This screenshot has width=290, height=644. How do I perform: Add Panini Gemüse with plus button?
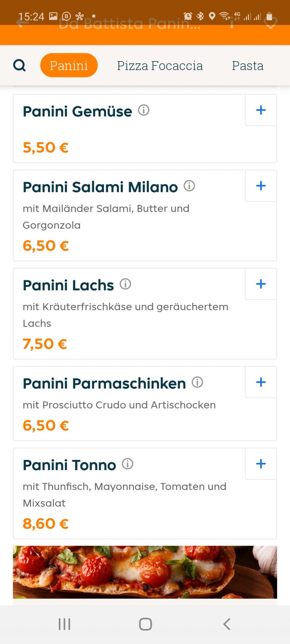click(261, 110)
